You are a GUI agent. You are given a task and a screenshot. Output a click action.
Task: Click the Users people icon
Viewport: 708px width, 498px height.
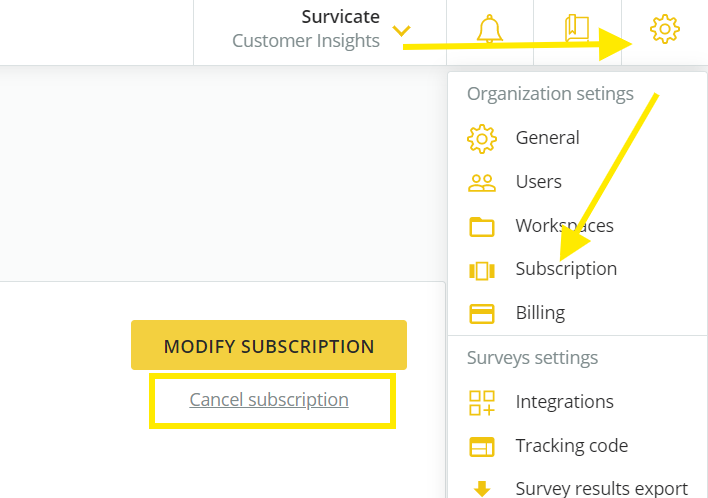click(x=482, y=183)
